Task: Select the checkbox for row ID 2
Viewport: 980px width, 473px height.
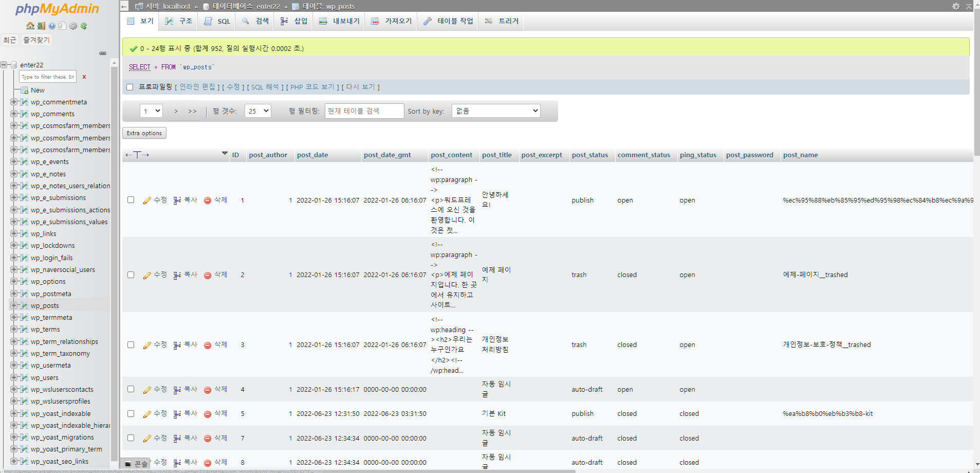Action: [x=131, y=275]
